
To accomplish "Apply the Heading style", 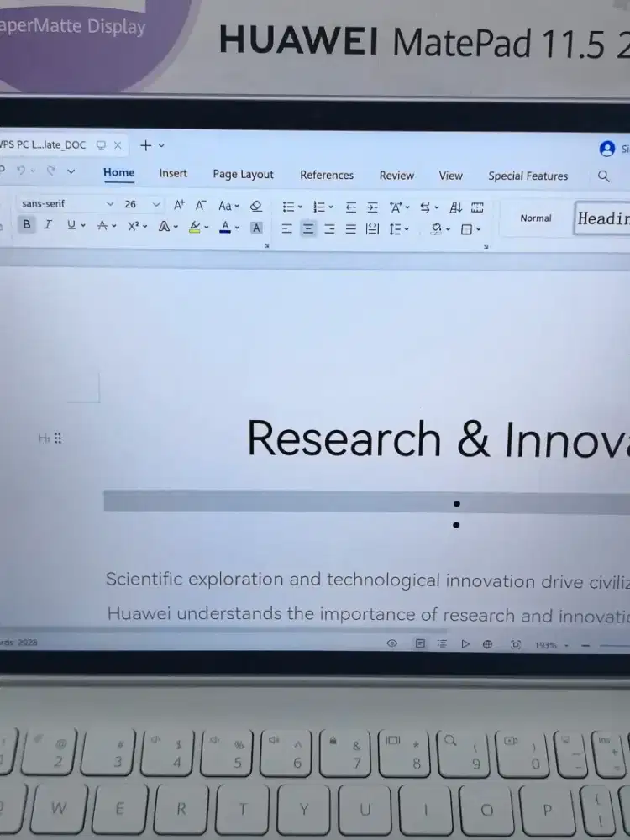I will [x=602, y=218].
